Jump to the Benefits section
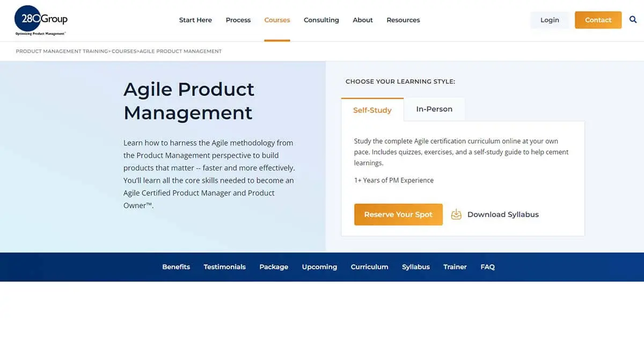 [176, 267]
